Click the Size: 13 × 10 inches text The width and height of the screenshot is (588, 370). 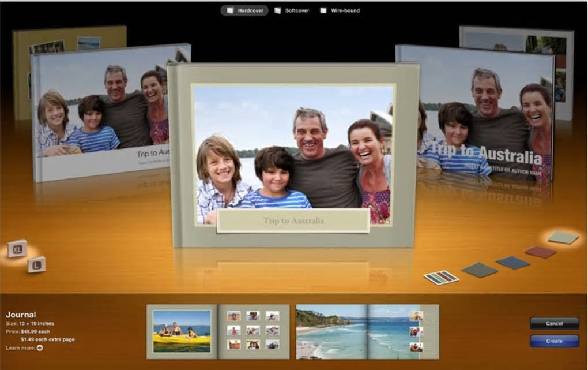pos(30,323)
